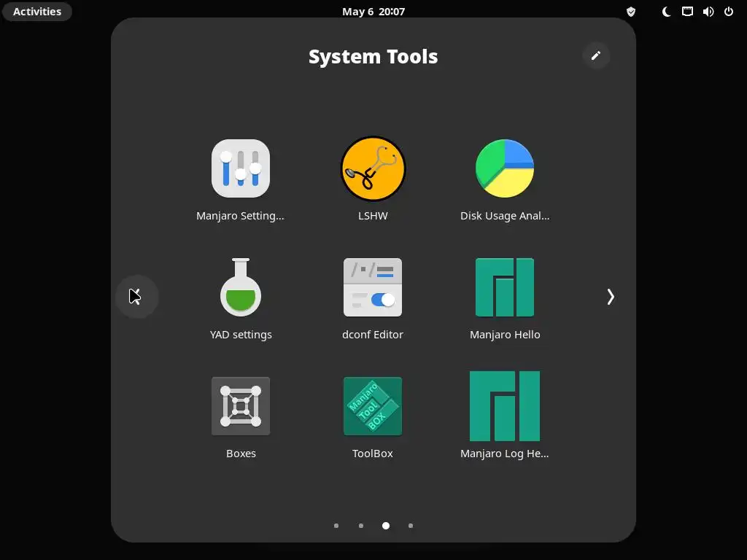This screenshot has width=747, height=560.
Task: Select third page indicator dot
Action: [386, 526]
